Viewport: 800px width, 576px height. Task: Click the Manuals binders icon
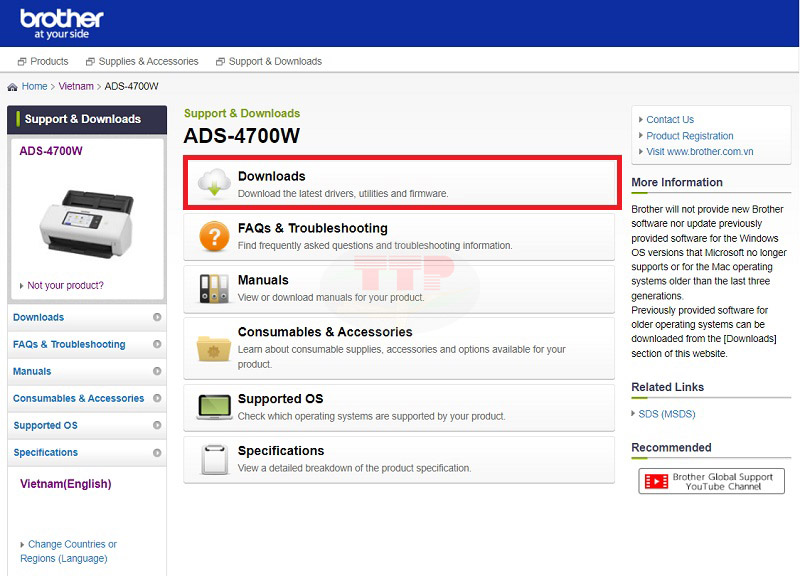click(x=214, y=288)
